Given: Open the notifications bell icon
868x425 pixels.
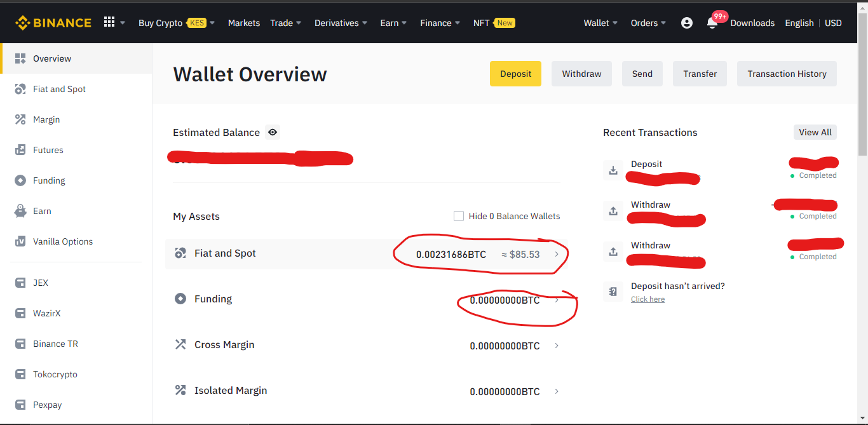Looking at the screenshot, I should (712, 24).
